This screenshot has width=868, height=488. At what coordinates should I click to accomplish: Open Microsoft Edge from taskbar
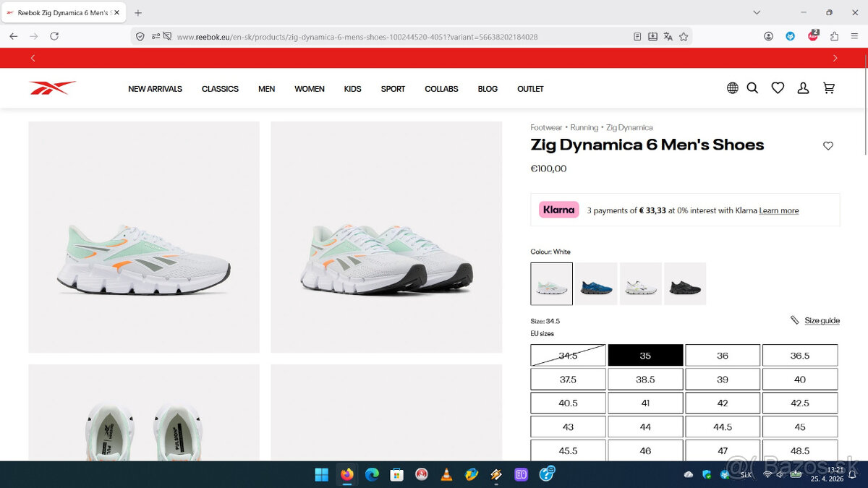pyautogui.click(x=372, y=475)
